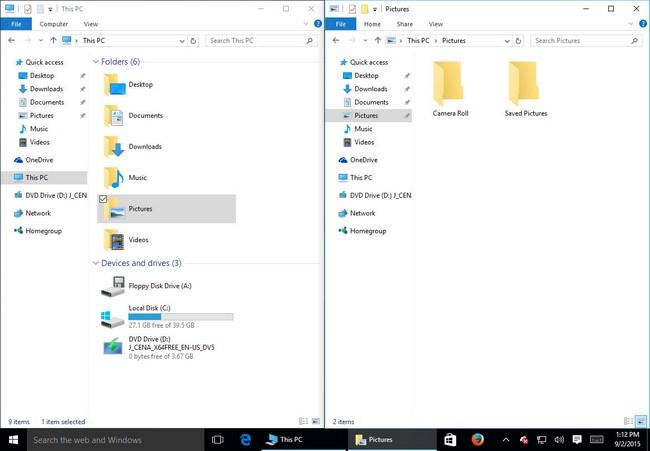Open the File menu in Pictures window
The image size is (650, 451).
341,24
